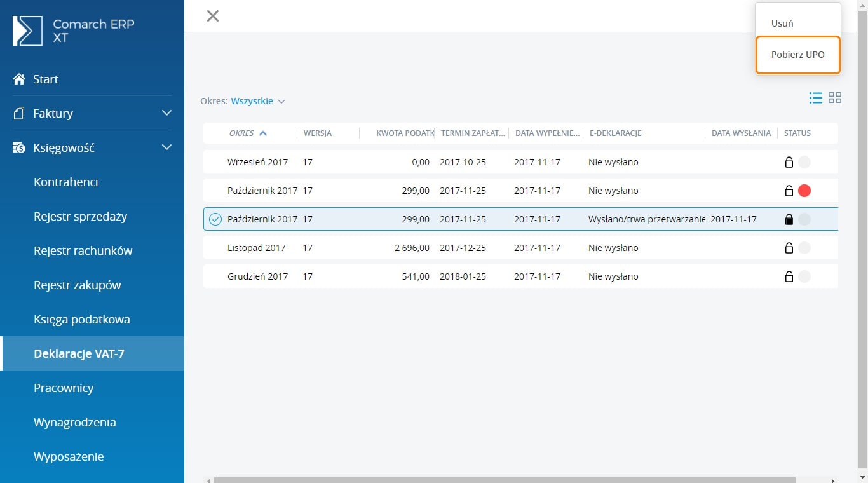The width and height of the screenshot is (868, 483).
Task: Choose Usuń from the popup menu
Action: tap(782, 24)
